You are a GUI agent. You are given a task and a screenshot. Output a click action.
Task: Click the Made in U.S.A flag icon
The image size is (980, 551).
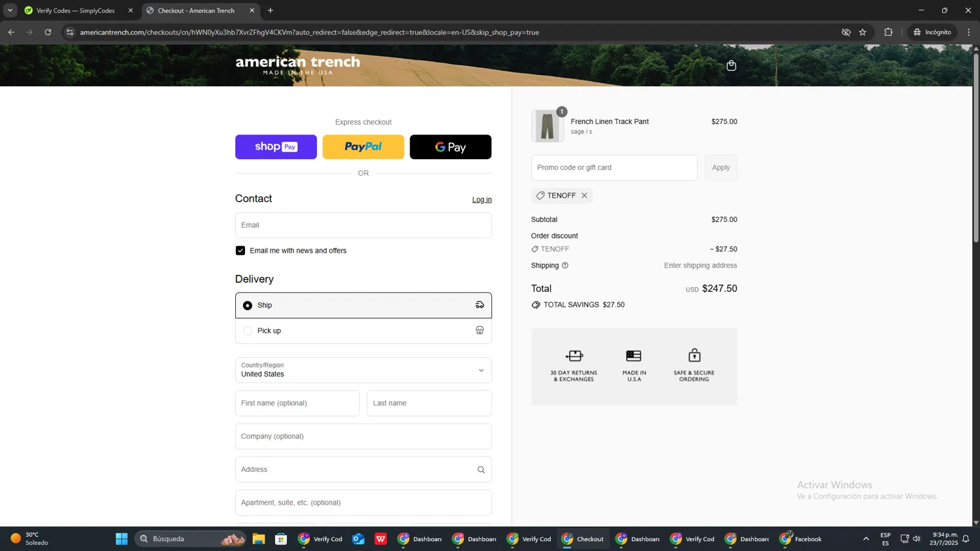pyautogui.click(x=634, y=356)
